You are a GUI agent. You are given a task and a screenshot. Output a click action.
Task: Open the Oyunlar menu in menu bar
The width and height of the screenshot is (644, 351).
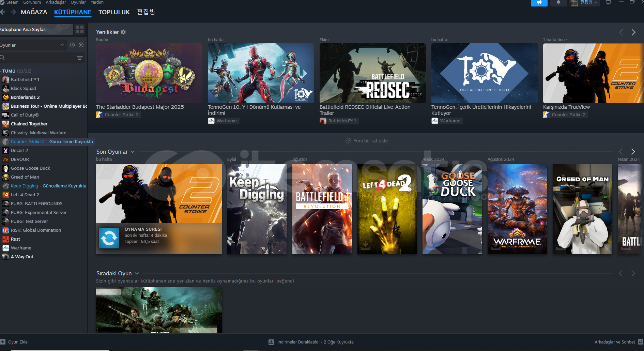[78, 2]
